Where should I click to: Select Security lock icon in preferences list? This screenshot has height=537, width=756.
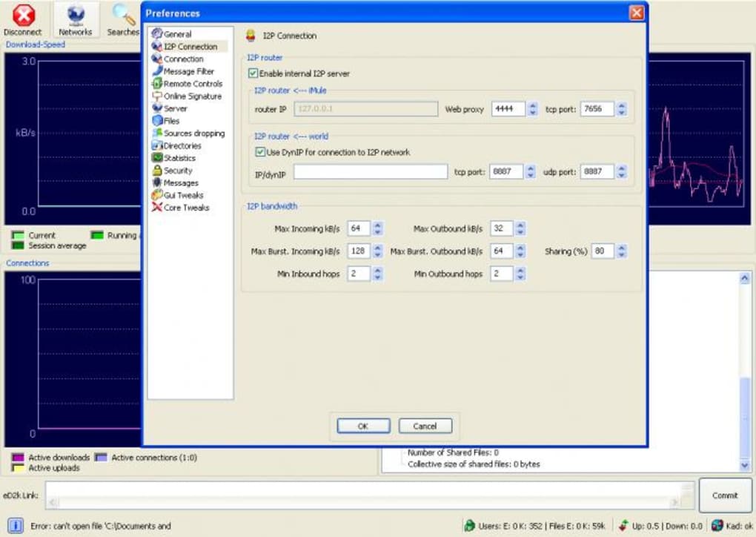point(156,171)
